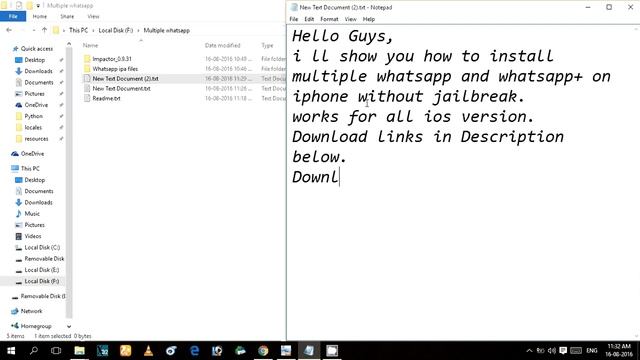Sort files by Date modified column

(222, 45)
